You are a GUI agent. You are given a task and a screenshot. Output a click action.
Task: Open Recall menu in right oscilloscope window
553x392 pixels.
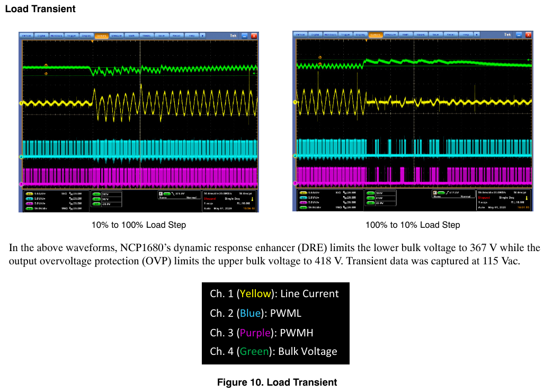451,34
